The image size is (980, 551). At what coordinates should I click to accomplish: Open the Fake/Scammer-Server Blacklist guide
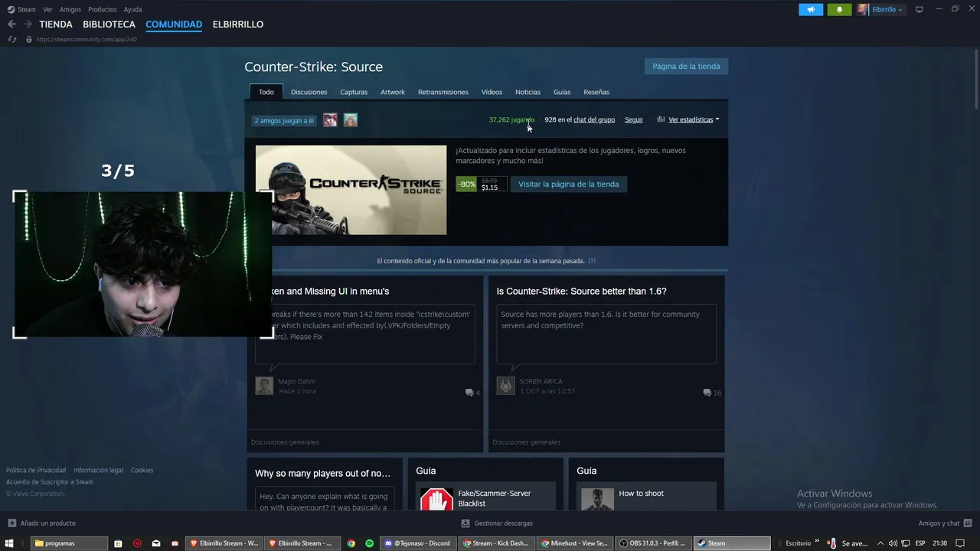494,498
